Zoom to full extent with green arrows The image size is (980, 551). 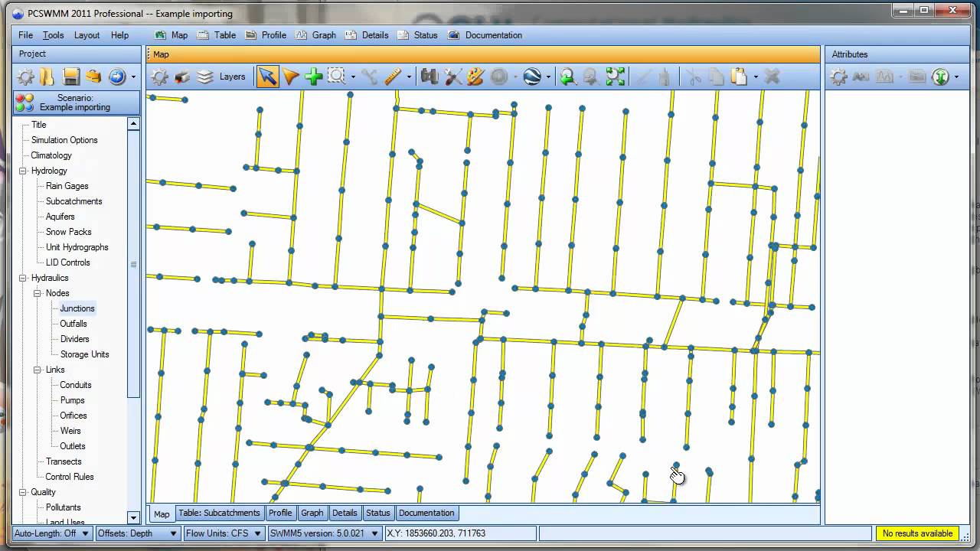pos(615,77)
